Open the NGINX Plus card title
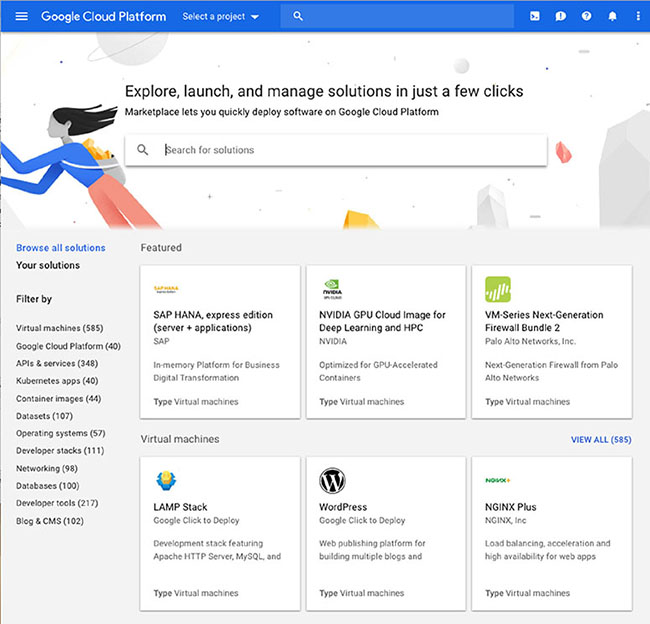This screenshot has height=624, width=650. click(511, 507)
